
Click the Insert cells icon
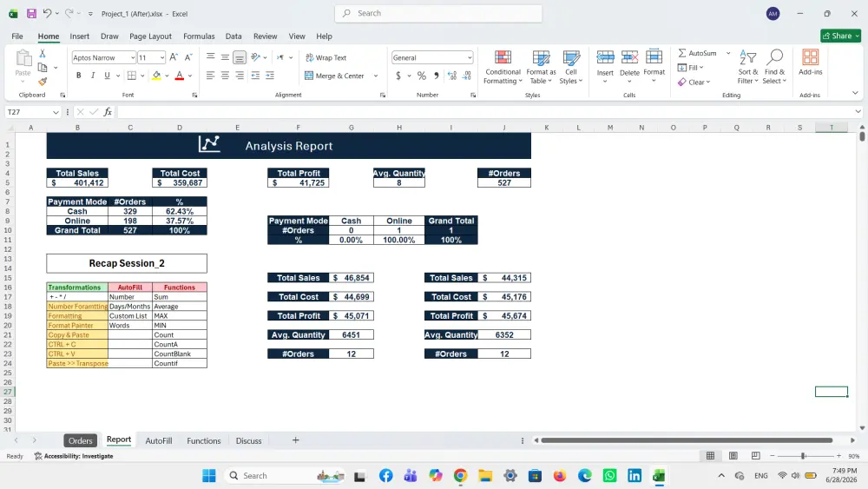tap(605, 57)
